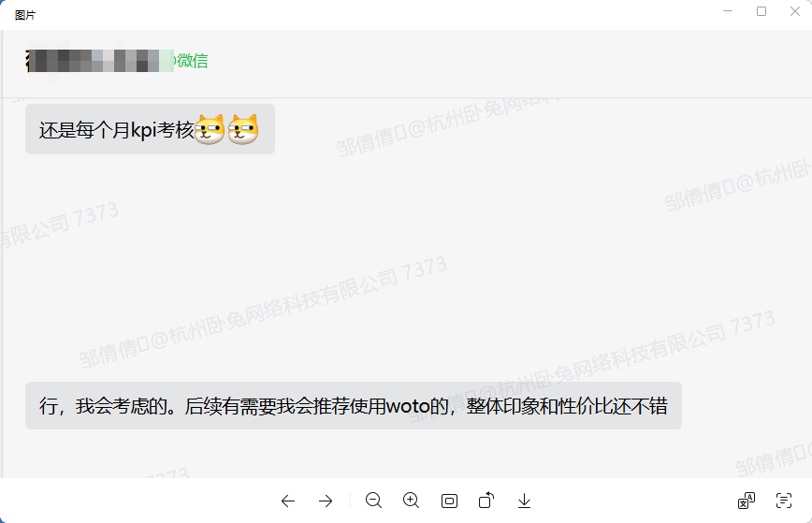Screen dimensions: 812x523
Task: Download the image with save arrow
Action: coord(524,501)
